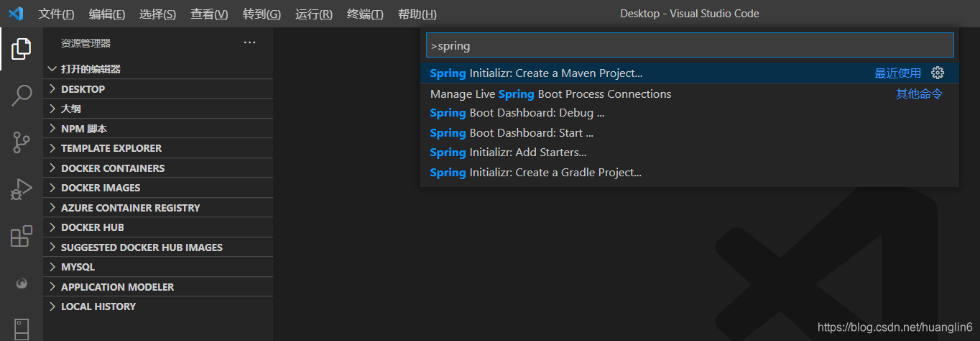The image size is (980, 341).
Task: Open the 帮助(H) menu
Action: pos(417,14)
